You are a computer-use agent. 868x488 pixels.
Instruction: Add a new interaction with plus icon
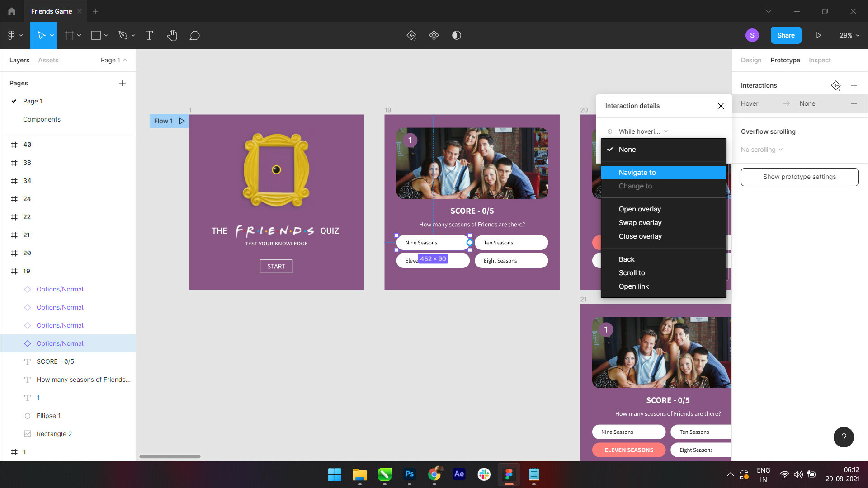(x=854, y=85)
